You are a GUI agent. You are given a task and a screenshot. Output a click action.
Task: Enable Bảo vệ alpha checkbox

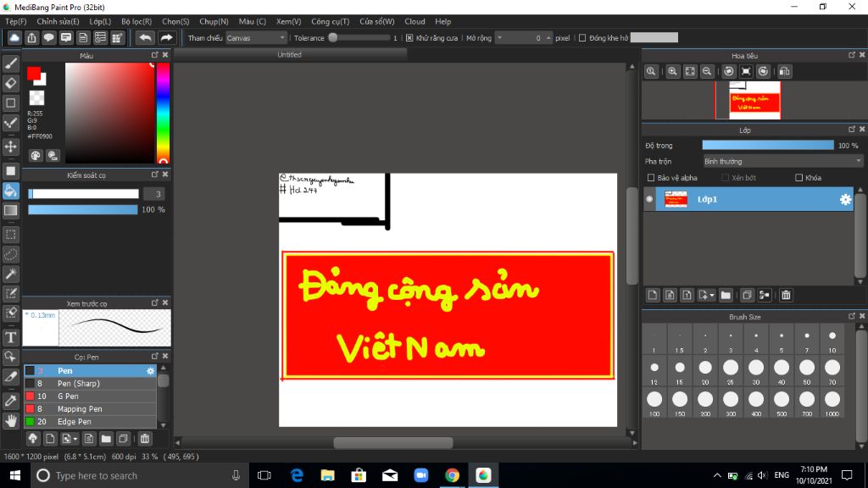(651, 178)
